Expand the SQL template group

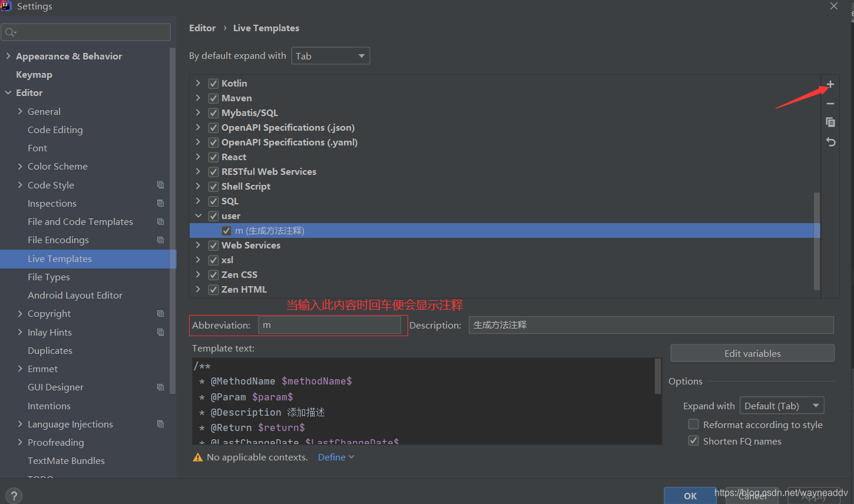point(198,201)
